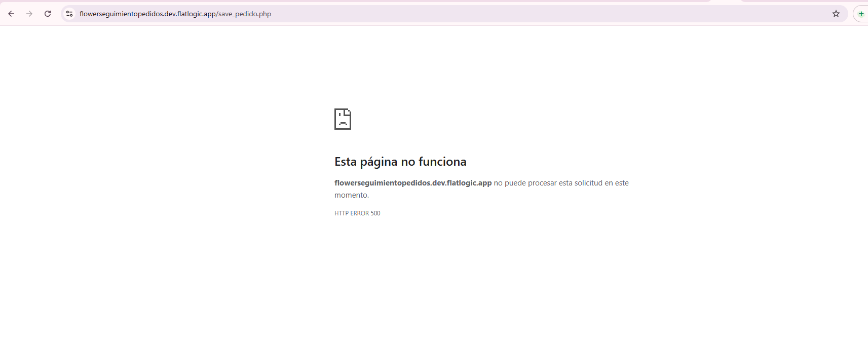
Task: Click the word "momento." in the message
Action: click(x=352, y=195)
